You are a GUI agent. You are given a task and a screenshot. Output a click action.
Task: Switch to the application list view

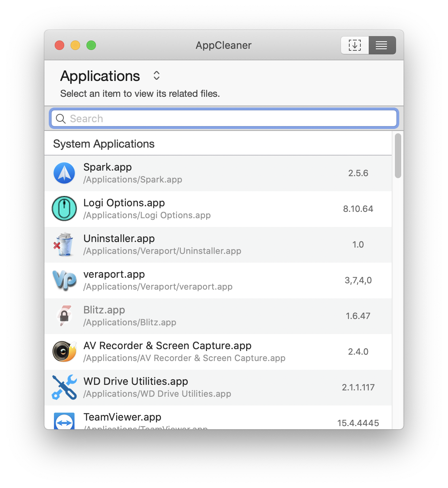coord(382,45)
